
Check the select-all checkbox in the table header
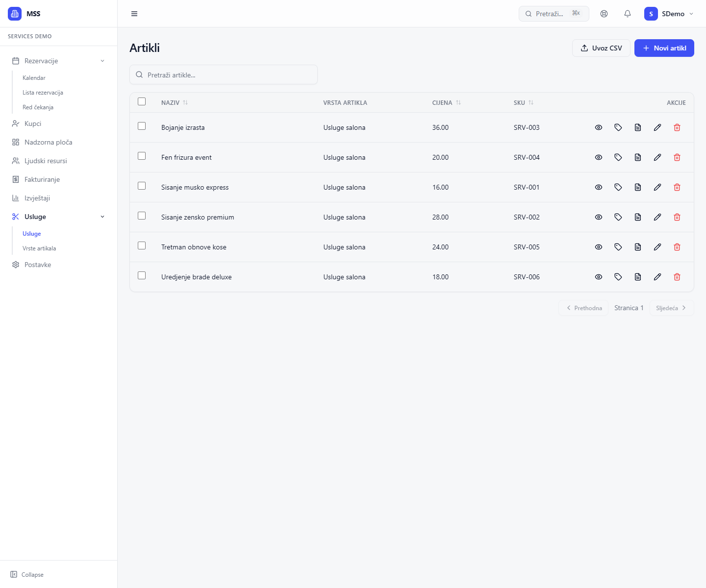pyautogui.click(x=142, y=101)
